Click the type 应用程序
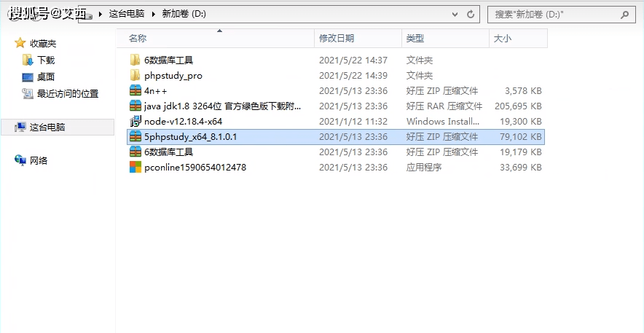This screenshot has width=644, height=333. click(424, 168)
